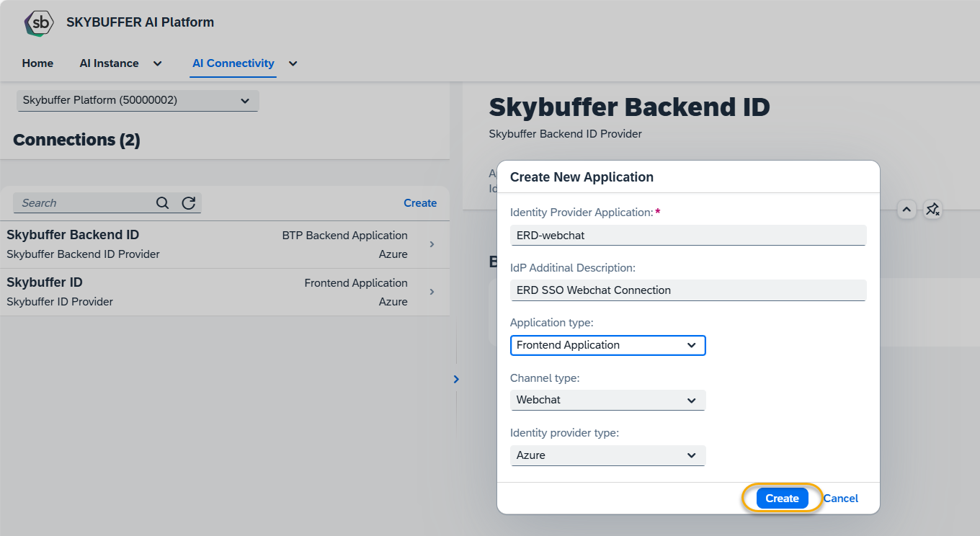Open the AI Instance dropdown arrow

click(x=157, y=63)
